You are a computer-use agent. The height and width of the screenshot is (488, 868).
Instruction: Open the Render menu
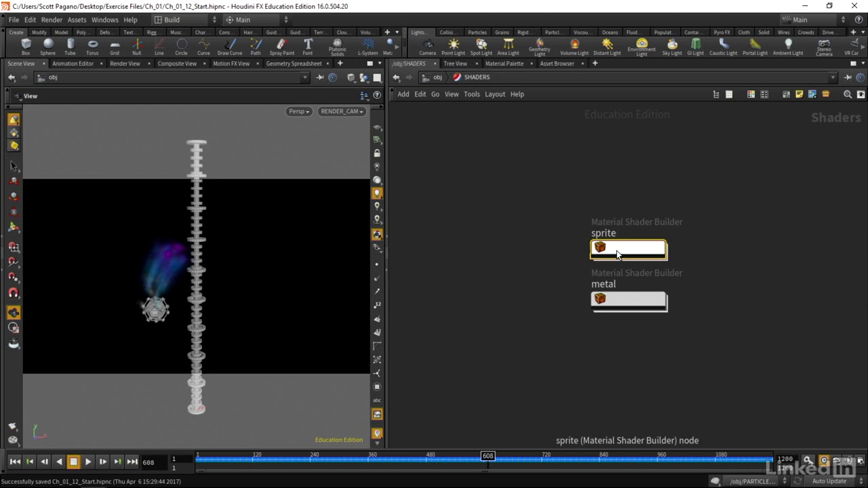52,20
